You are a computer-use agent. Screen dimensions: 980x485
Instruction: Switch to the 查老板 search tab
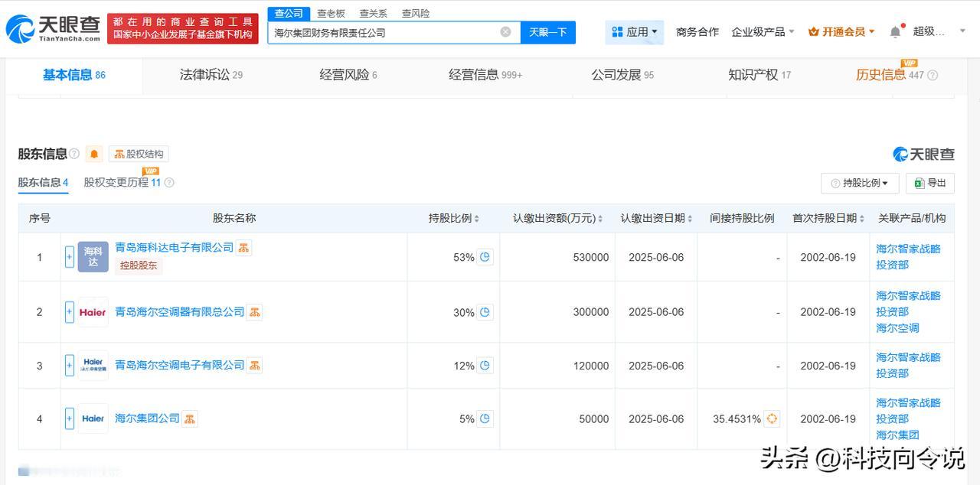click(331, 14)
